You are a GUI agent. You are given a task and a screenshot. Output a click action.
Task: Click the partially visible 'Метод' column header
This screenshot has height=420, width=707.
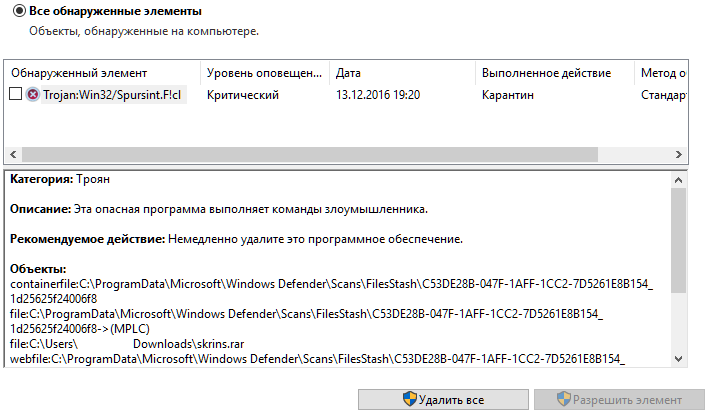(x=661, y=73)
